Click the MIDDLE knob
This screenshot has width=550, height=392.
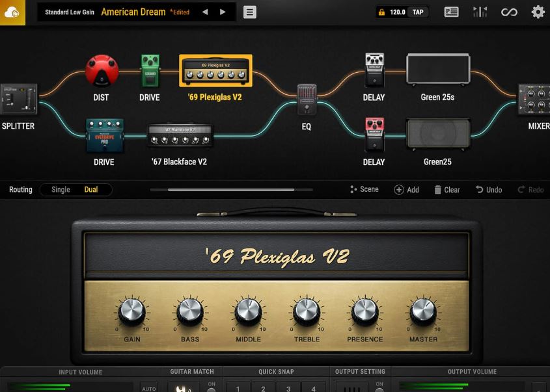click(x=249, y=311)
